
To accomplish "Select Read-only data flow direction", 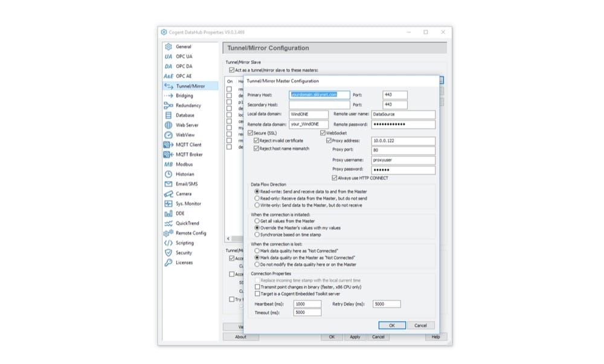I will (x=257, y=199).
